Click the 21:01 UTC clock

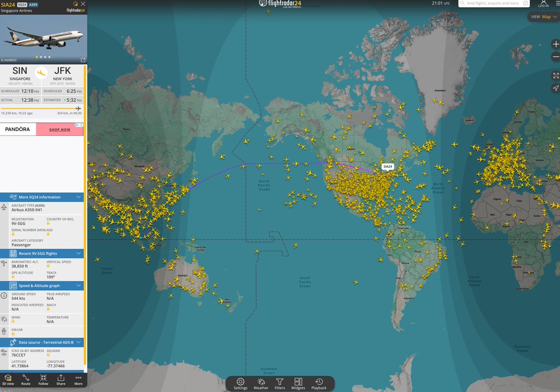441,3
